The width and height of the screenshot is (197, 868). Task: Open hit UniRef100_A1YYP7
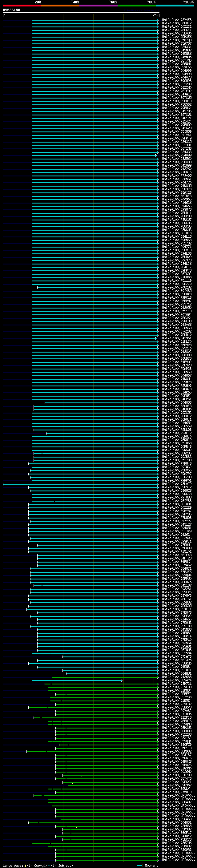tap(177, 521)
